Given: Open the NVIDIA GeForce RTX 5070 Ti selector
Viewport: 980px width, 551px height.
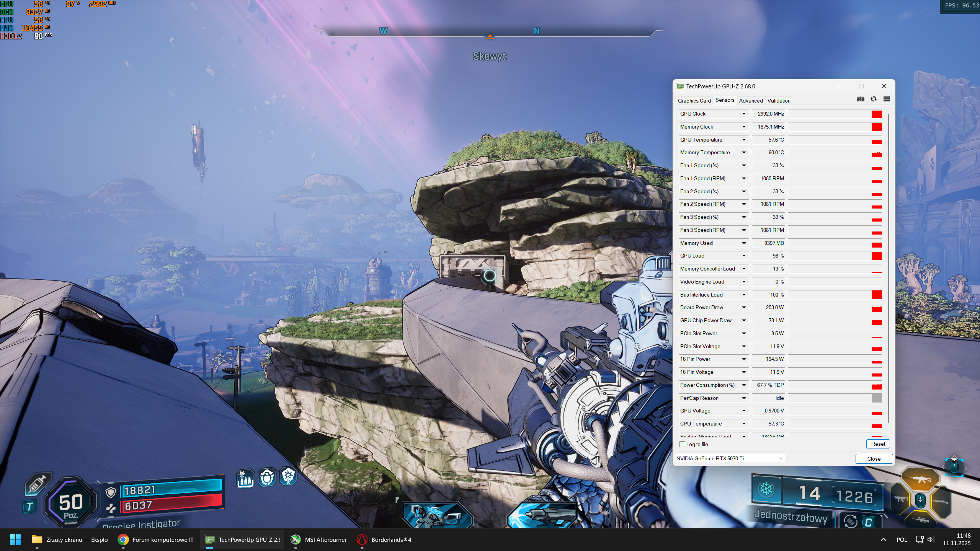Looking at the screenshot, I should (x=730, y=458).
